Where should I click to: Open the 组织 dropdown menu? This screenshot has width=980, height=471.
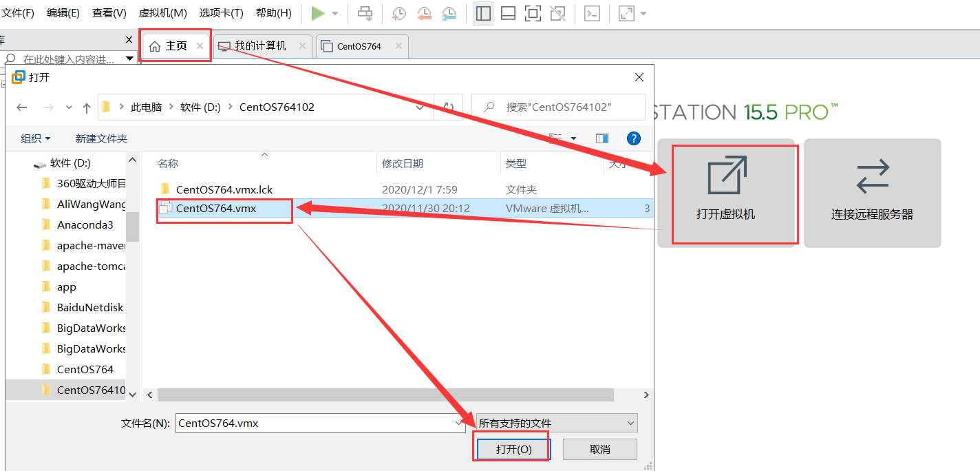[x=36, y=138]
